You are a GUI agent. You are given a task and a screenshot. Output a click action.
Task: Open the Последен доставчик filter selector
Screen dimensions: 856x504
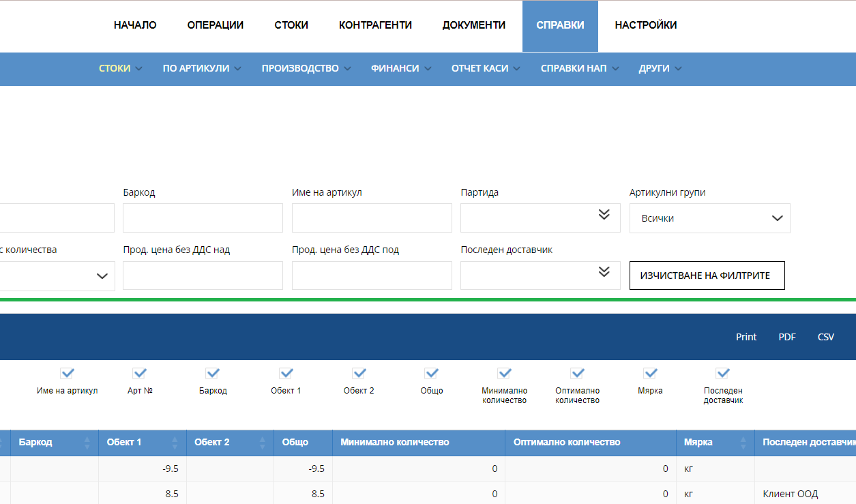(x=540, y=275)
